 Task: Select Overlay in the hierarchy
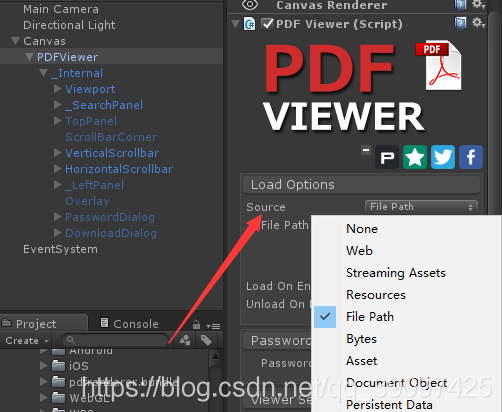pyautogui.click(x=87, y=201)
